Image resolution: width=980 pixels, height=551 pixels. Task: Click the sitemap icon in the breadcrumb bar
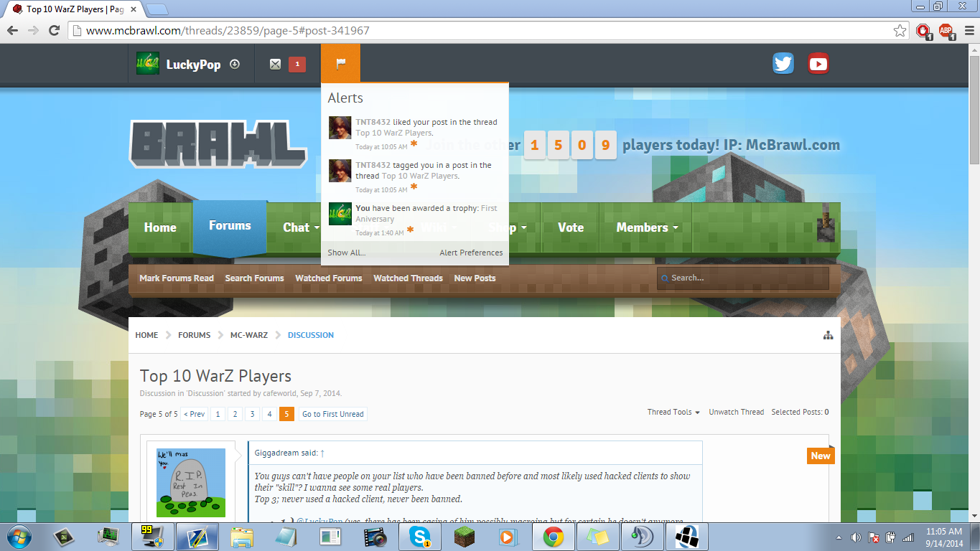pyautogui.click(x=828, y=335)
